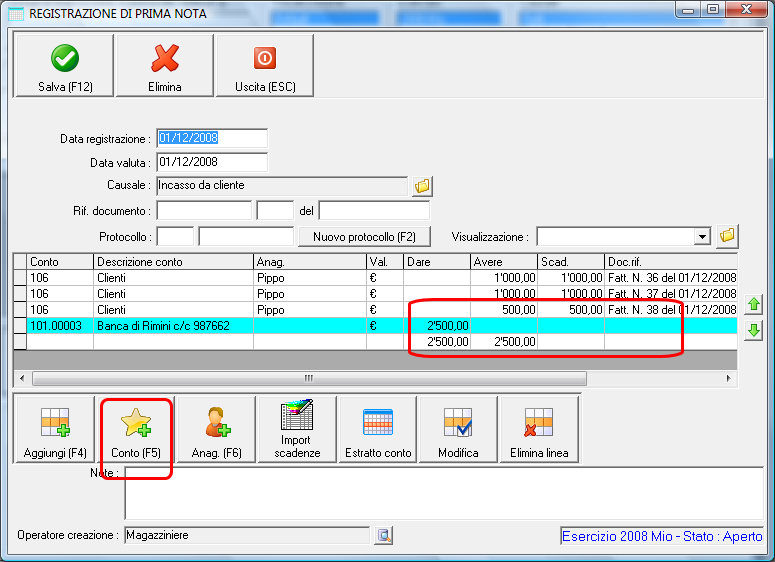Edit the line with Modifica

pos(458,430)
